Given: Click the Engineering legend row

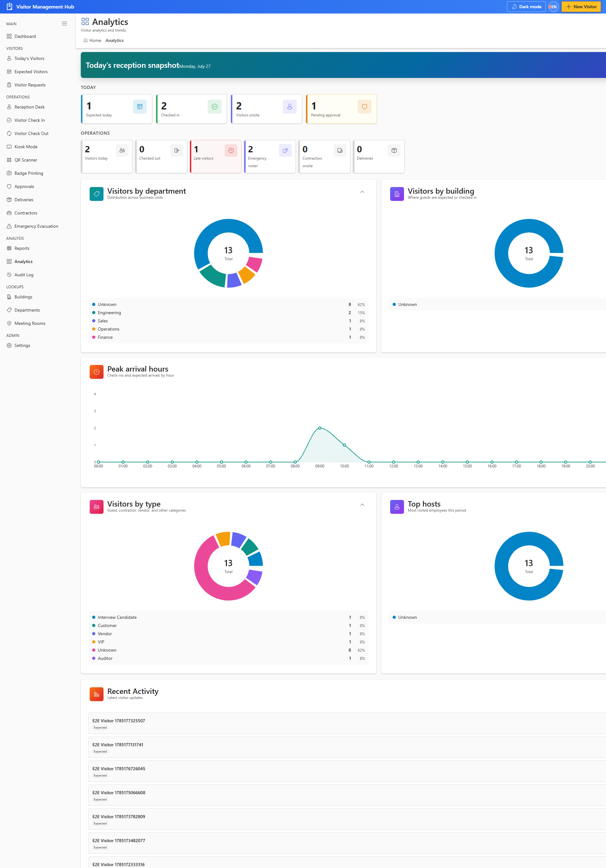Looking at the screenshot, I should [229, 313].
